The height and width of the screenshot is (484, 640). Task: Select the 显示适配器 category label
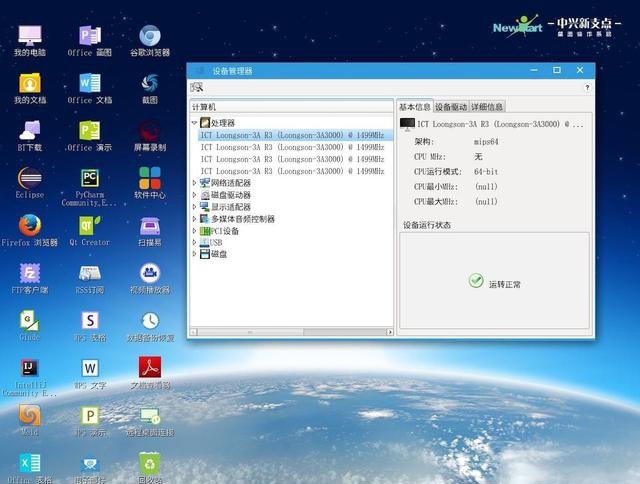(231, 207)
